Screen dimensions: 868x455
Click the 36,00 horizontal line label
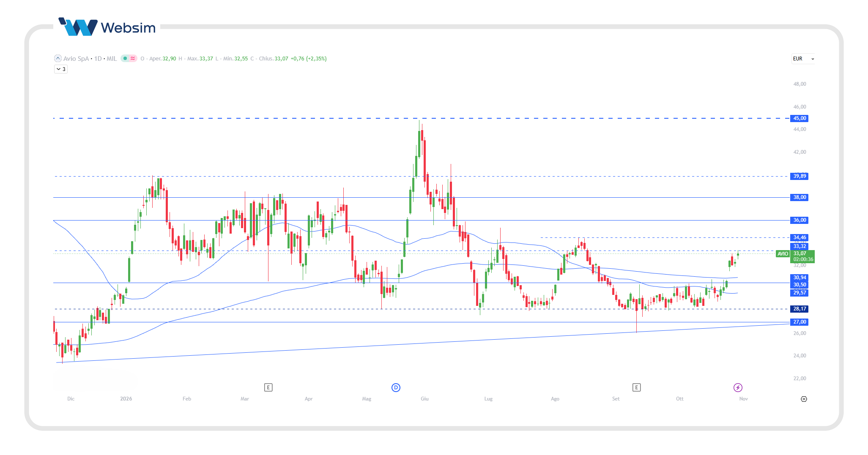point(799,220)
